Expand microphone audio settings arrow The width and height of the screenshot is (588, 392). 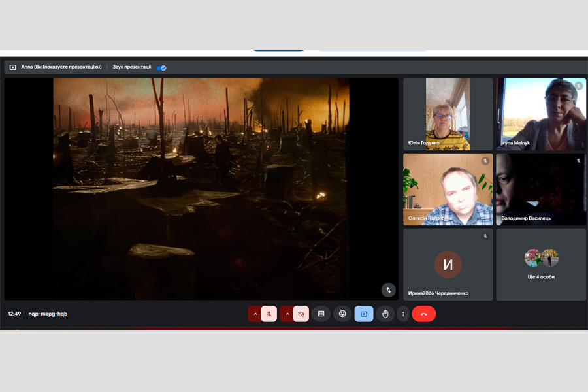pyautogui.click(x=255, y=314)
